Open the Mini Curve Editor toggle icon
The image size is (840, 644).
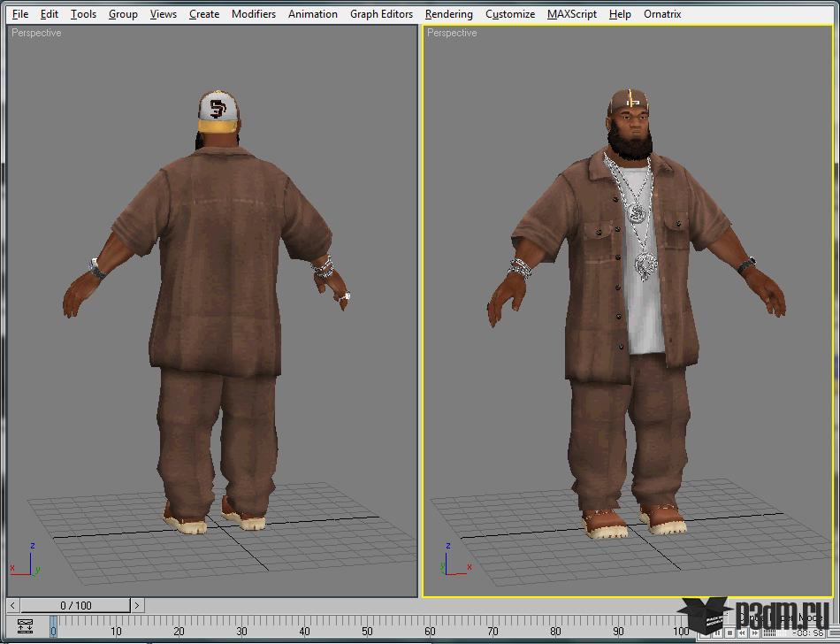pyautogui.click(x=25, y=626)
